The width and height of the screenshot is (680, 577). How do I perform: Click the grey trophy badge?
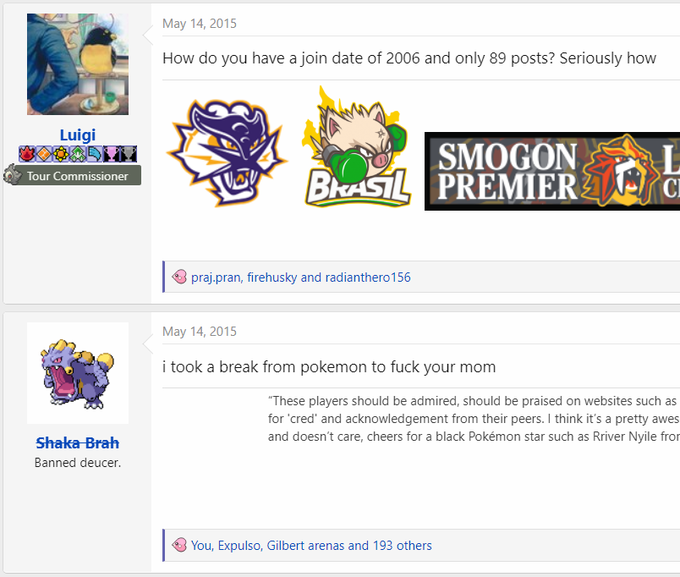(x=128, y=154)
